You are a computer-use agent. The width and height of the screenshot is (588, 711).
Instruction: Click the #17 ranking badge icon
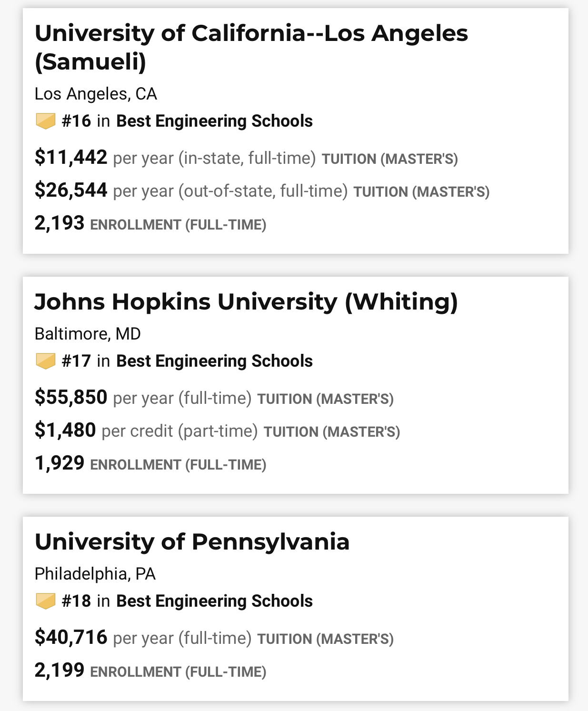pos(46,361)
